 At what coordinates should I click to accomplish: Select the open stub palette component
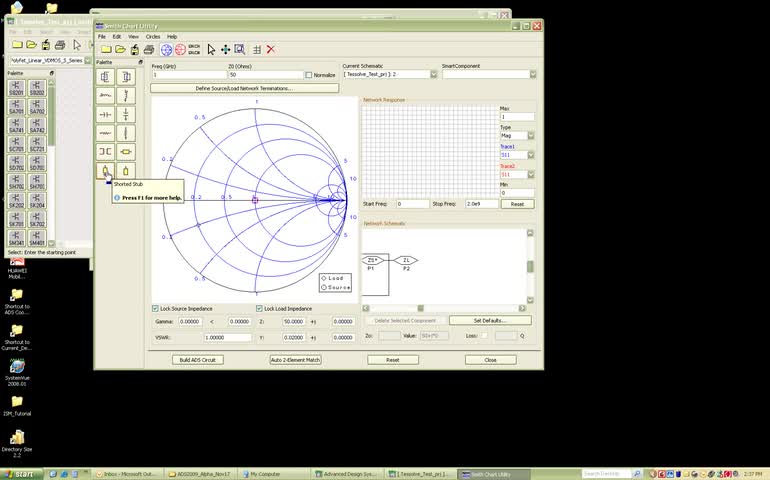[126, 171]
